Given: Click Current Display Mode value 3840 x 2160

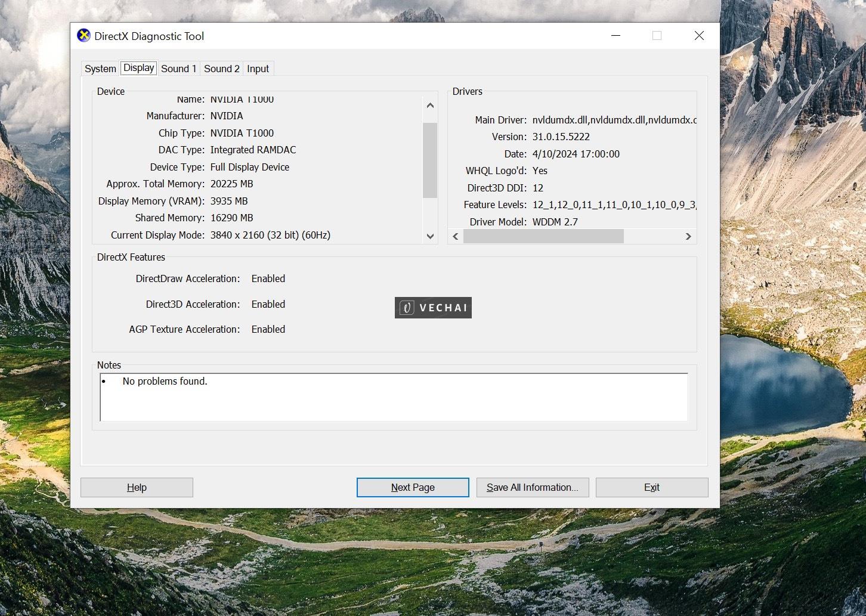Looking at the screenshot, I should click(270, 235).
